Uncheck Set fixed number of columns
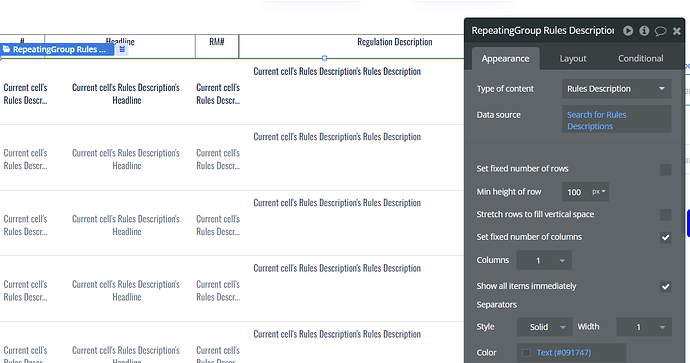The width and height of the screenshot is (690, 363). [665, 238]
